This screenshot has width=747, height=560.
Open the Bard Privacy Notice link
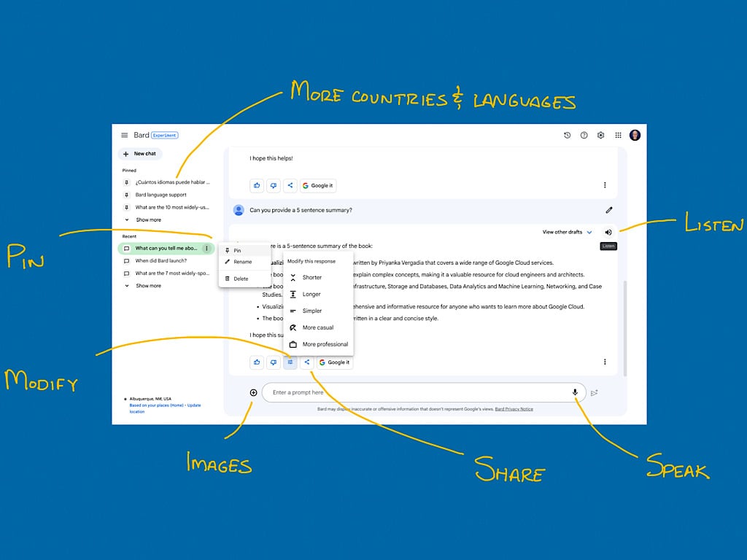point(514,409)
